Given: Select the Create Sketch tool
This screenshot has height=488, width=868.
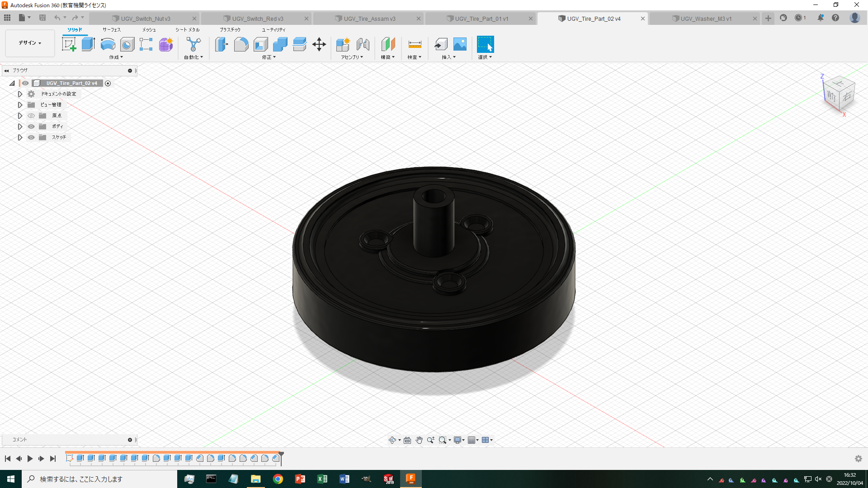Looking at the screenshot, I should (69, 44).
